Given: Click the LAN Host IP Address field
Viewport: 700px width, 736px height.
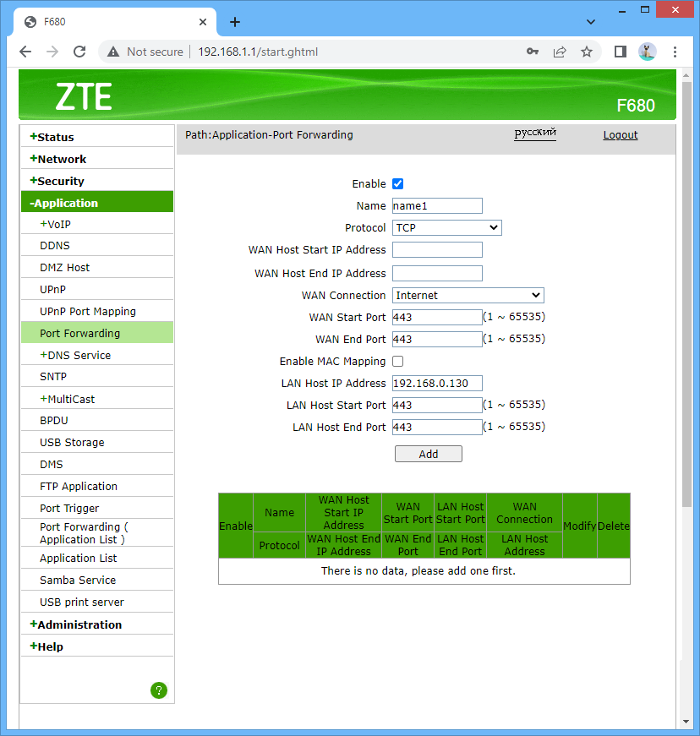Looking at the screenshot, I should [437, 383].
